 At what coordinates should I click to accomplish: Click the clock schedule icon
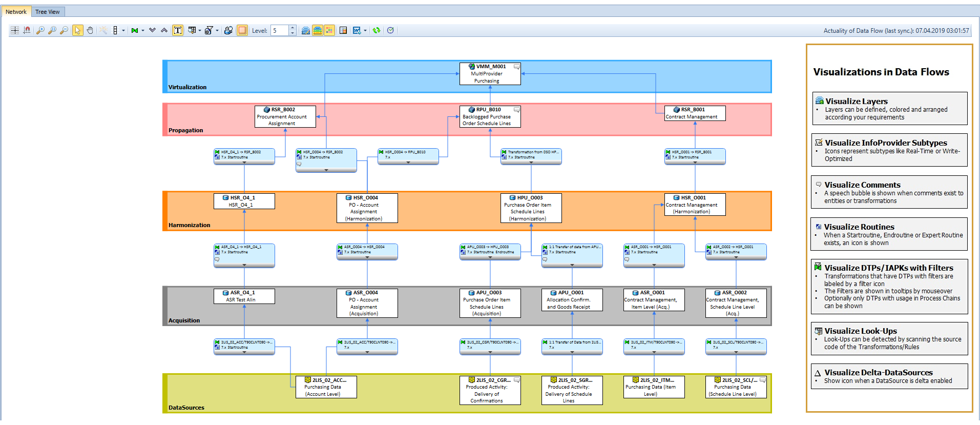[x=390, y=31]
